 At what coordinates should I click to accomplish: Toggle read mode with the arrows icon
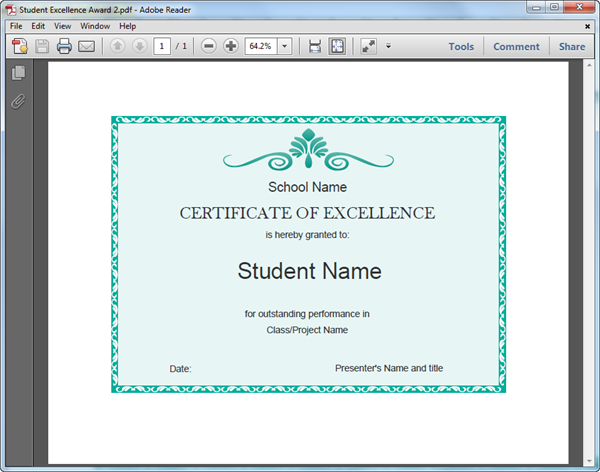[x=368, y=46]
